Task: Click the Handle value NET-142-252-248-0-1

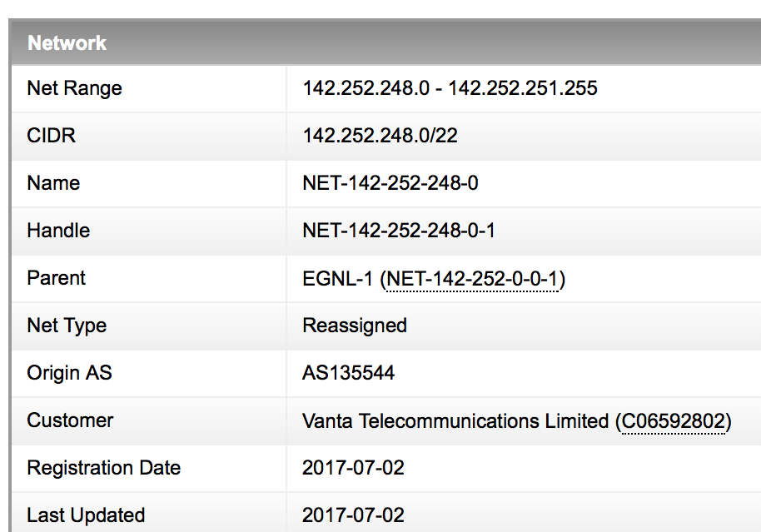Action: pos(399,230)
